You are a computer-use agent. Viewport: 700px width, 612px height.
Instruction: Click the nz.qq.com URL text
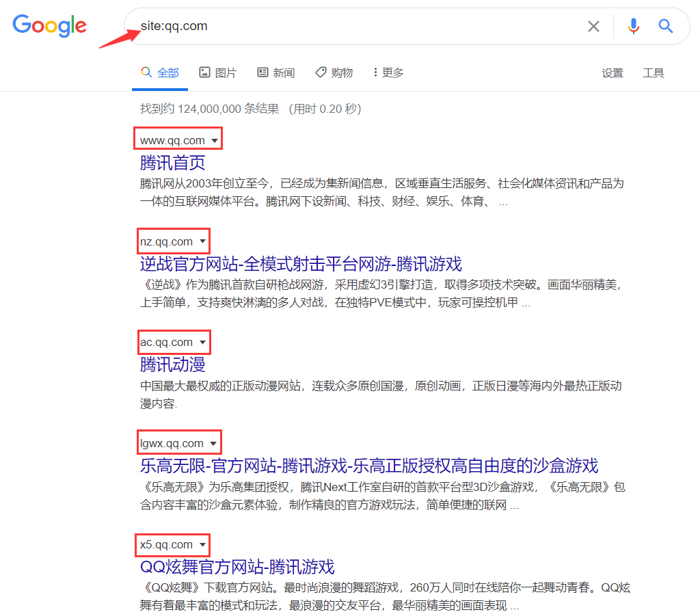point(166,241)
